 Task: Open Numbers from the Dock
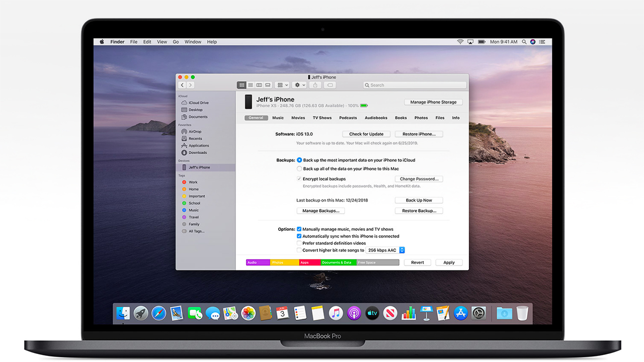click(408, 313)
